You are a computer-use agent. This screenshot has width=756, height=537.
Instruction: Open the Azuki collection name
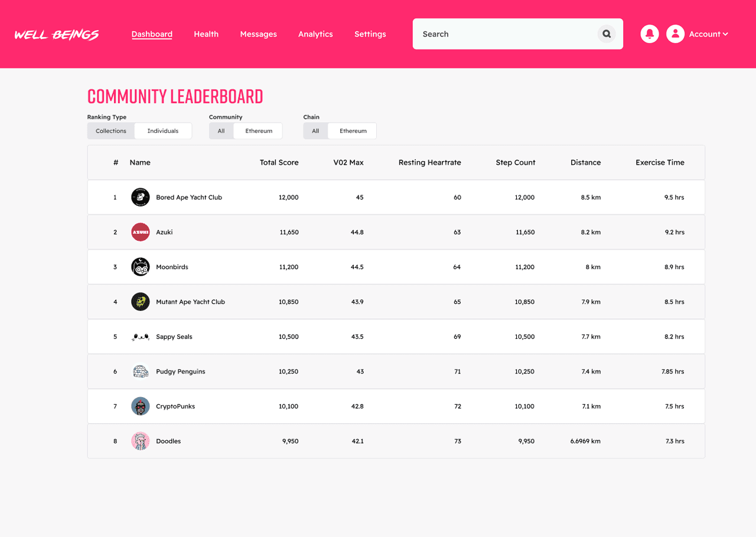pos(164,232)
